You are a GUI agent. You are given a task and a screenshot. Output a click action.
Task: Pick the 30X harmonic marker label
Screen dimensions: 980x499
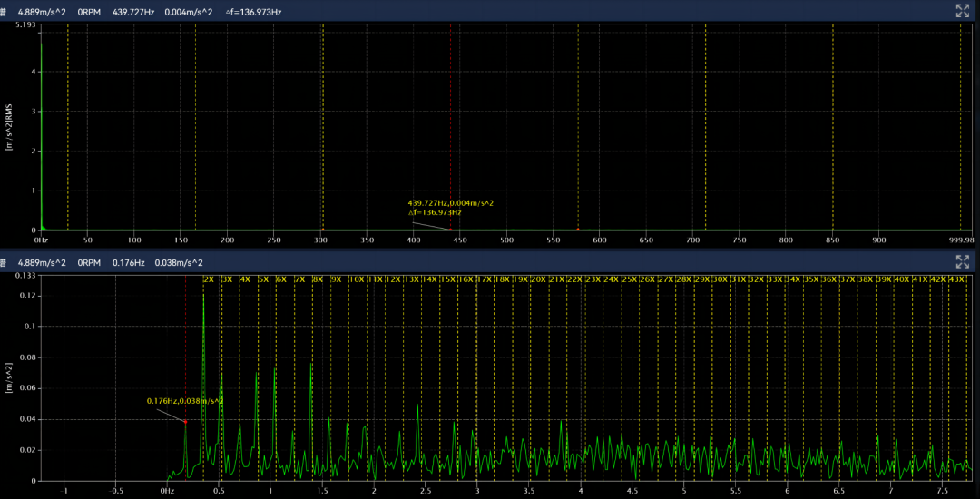(x=720, y=279)
